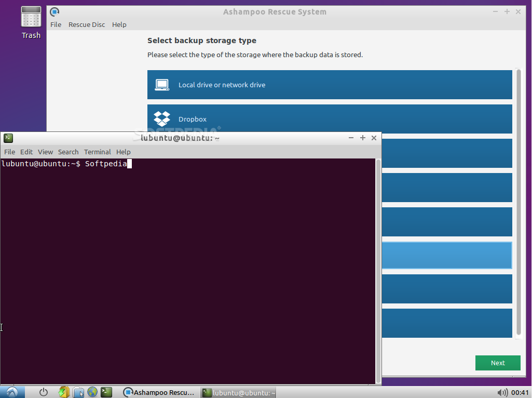The image size is (532, 398).
Task: Select Local drive or network drive storage
Action: coord(330,85)
